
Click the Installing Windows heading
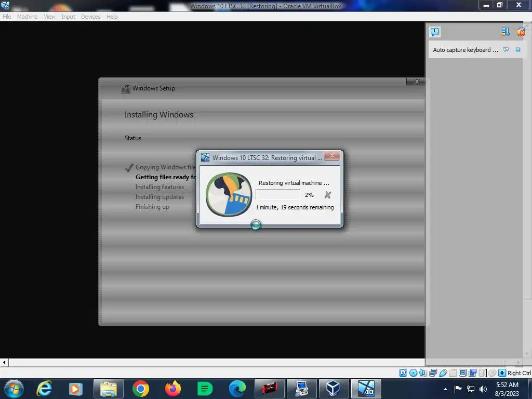coord(158,115)
